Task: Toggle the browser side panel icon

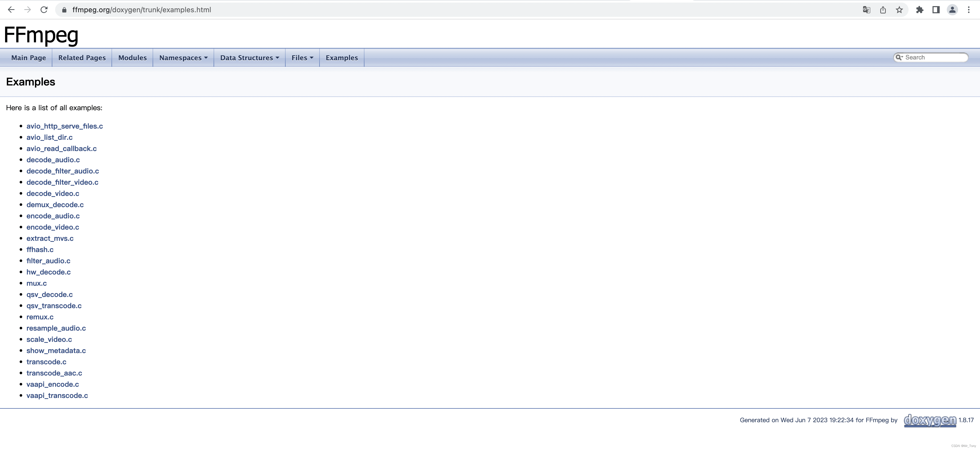Action: coord(936,10)
